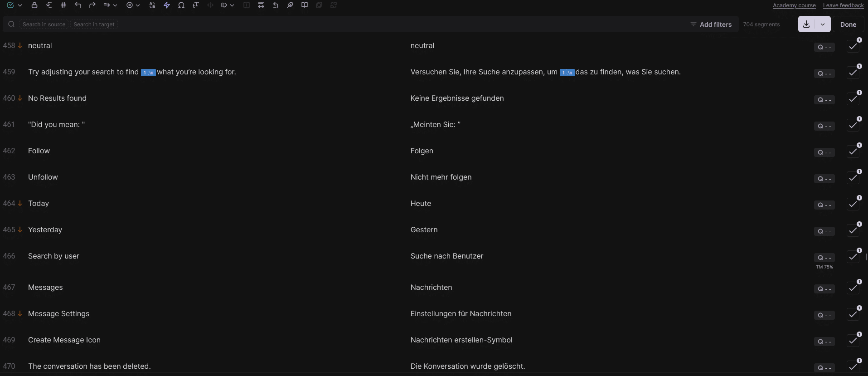868x376 pixels.
Task: Click the Search in source field
Action: pos(44,24)
